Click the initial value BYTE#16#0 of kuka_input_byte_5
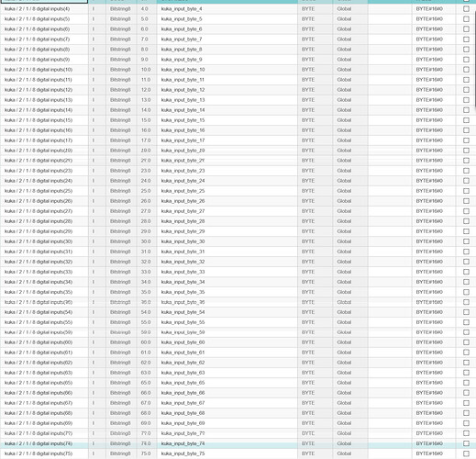This screenshot has height=459, width=476. coord(429,19)
